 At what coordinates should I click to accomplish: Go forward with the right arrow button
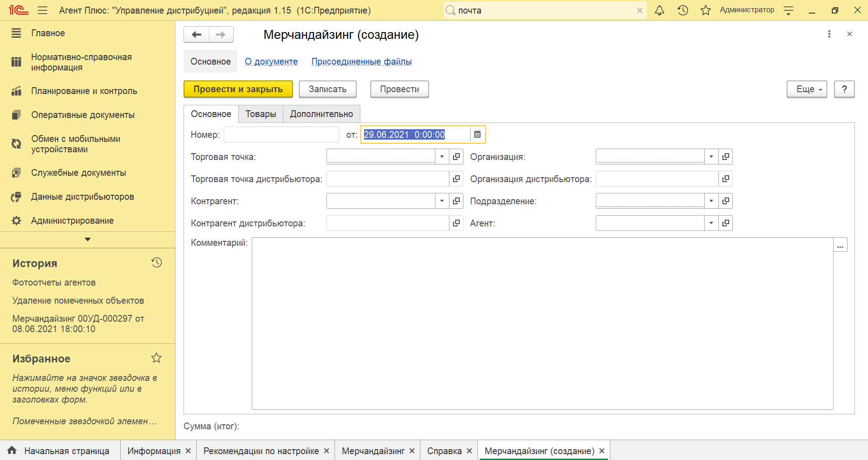point(221,34)
